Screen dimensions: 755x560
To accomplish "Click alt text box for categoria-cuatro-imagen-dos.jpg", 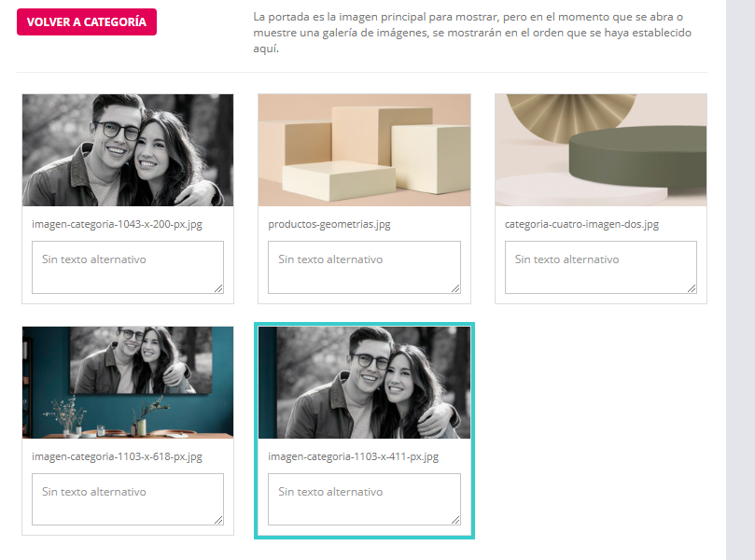I will tap(600, 267).
